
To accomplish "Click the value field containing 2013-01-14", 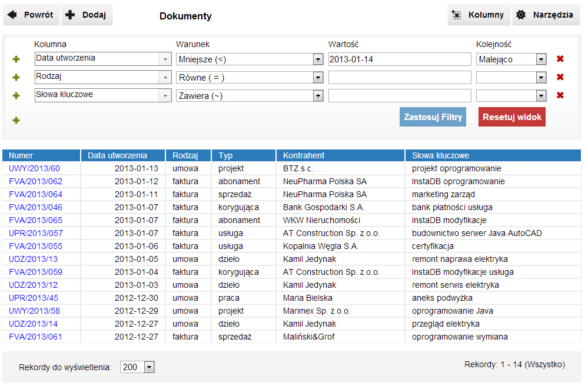I will pyautogui.click(x=399, y=59).
